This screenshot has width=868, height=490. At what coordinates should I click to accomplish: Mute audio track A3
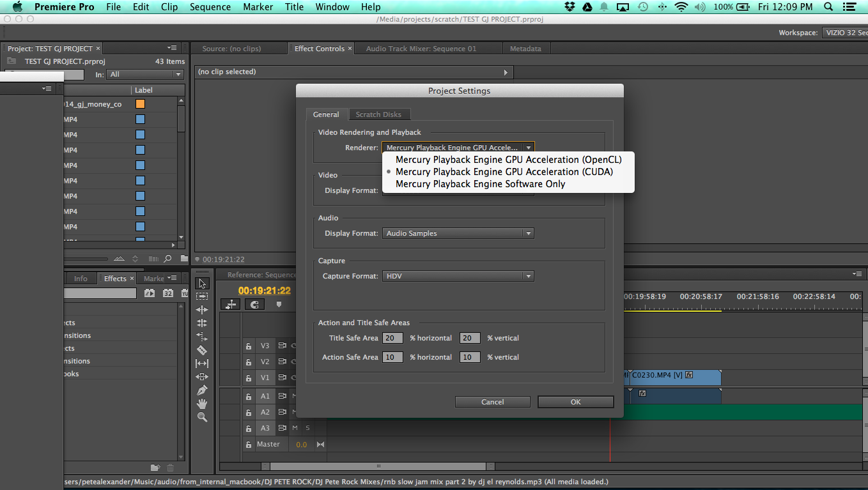295,428
